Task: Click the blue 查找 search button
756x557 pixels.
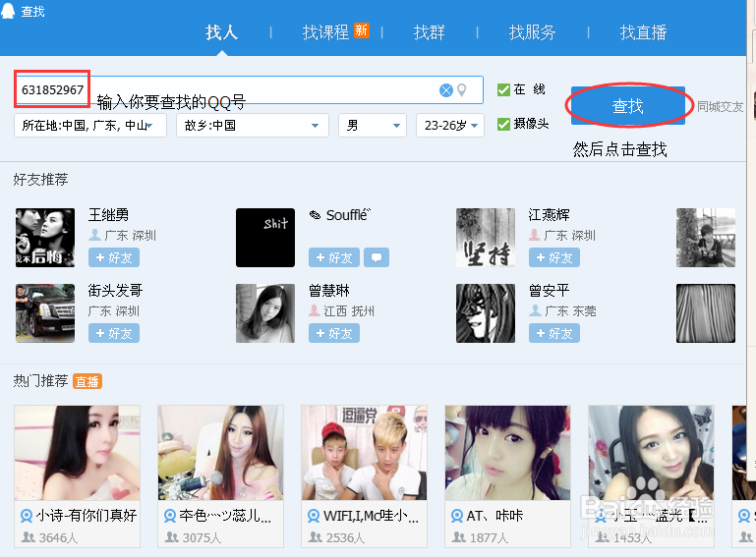Action: (x=628, y=106)
